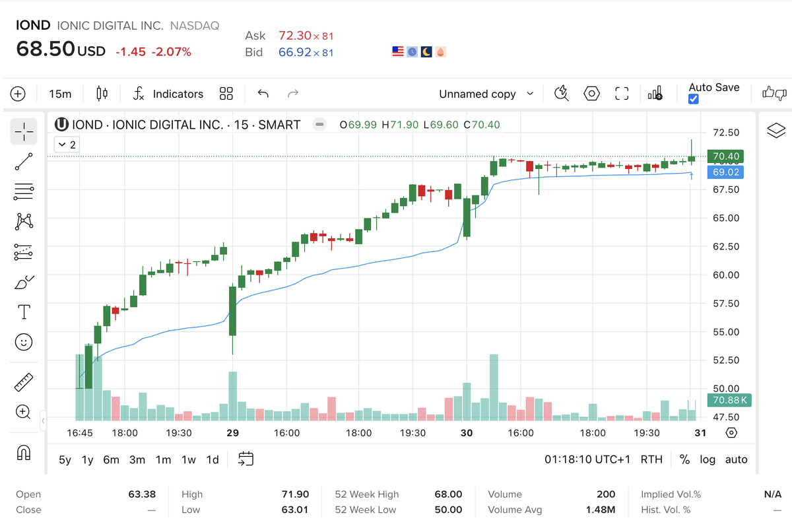
Task: Select the Fibonacci retracement tool
Action: tap(24, 192)
